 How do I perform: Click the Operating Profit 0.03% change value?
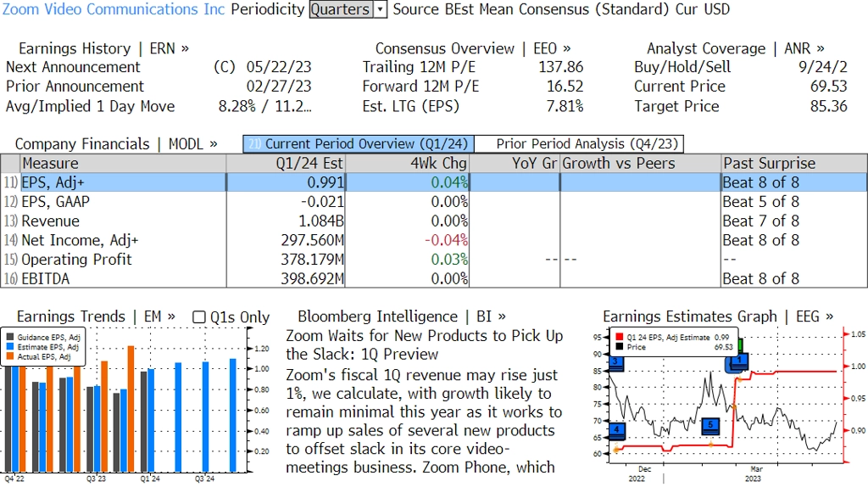449,260
